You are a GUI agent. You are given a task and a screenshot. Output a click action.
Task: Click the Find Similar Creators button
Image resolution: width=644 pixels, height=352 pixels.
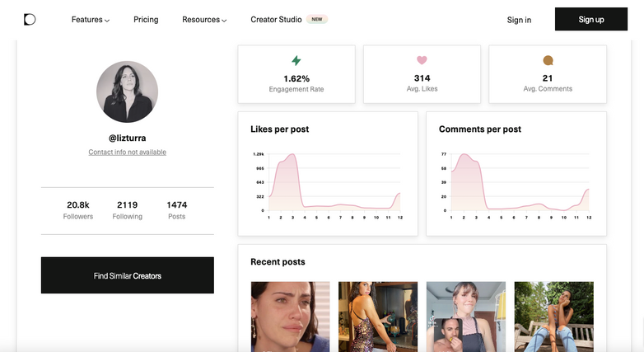[x=128, y=275]
